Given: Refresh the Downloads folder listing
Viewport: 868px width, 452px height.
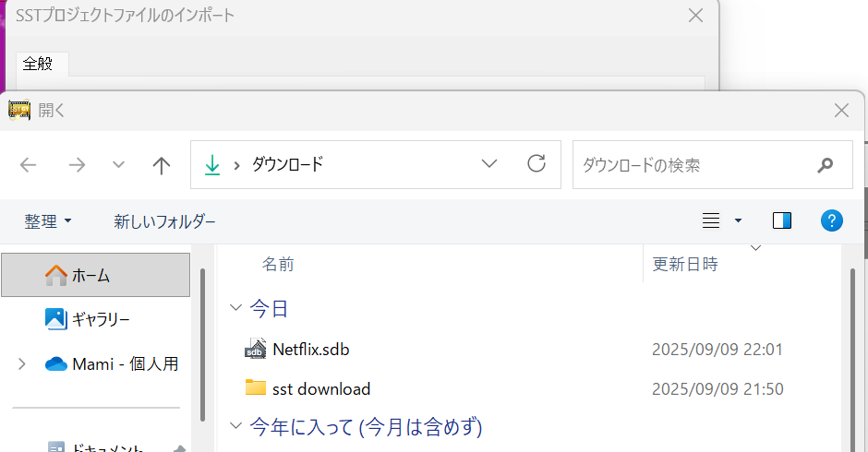Looking at the screenshot, I should tap(536, 164).
